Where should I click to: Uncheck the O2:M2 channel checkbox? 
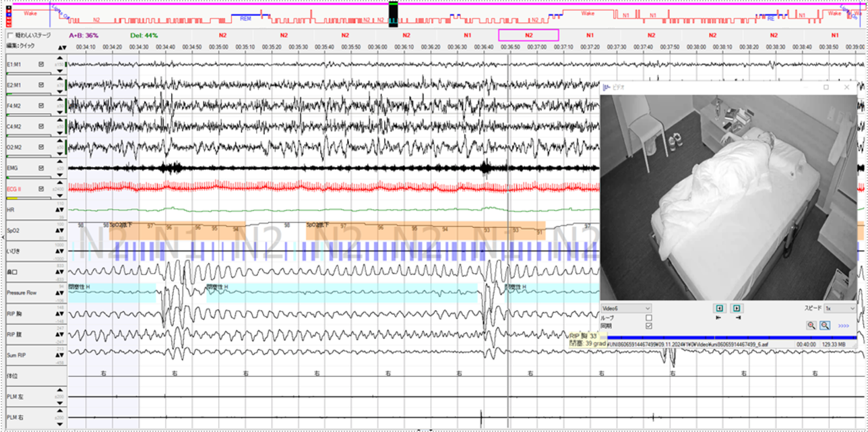point(41,147)
